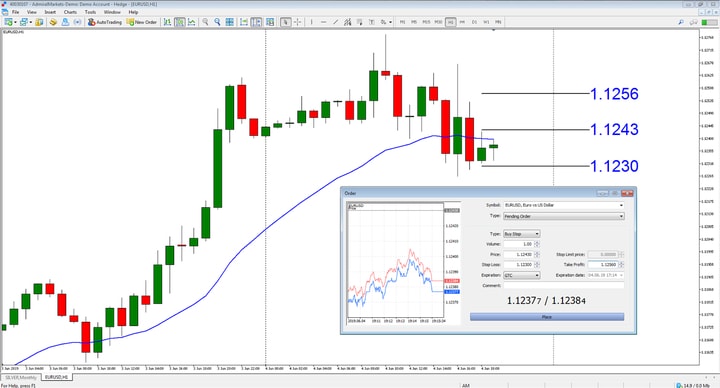This screenshot has width=720, height=388.
Task: Open a new chart from the toolbar icon
Action: (x=8, y=22)
